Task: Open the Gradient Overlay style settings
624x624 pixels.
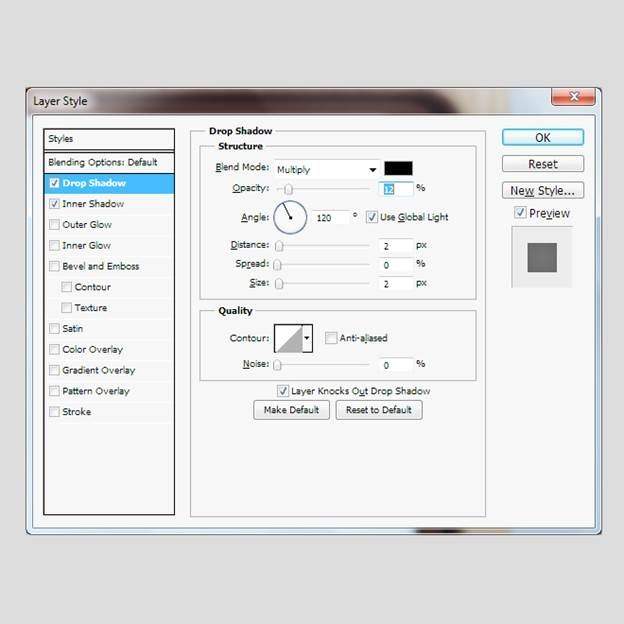Action: tap(98, 370)
